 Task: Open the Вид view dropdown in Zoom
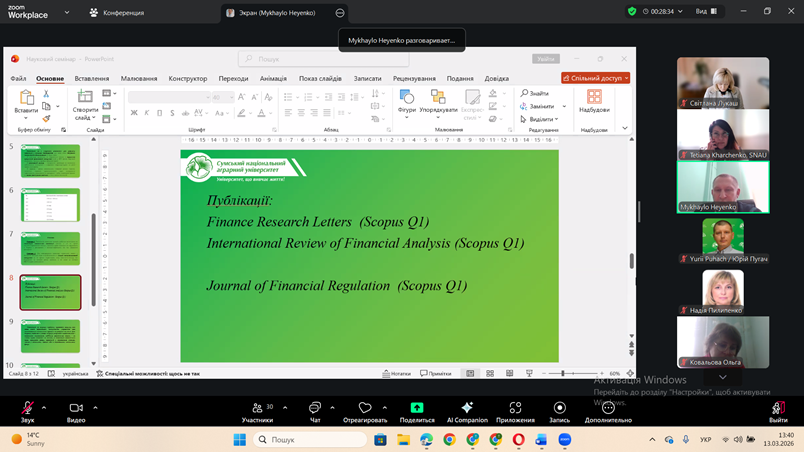706,12
